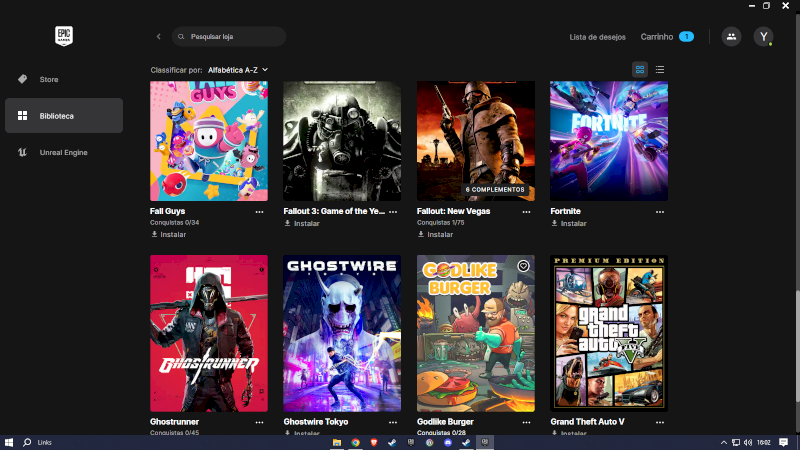800x450 pixels.
Task: Install Fallout: New Vegas
Action: [435, 234]
